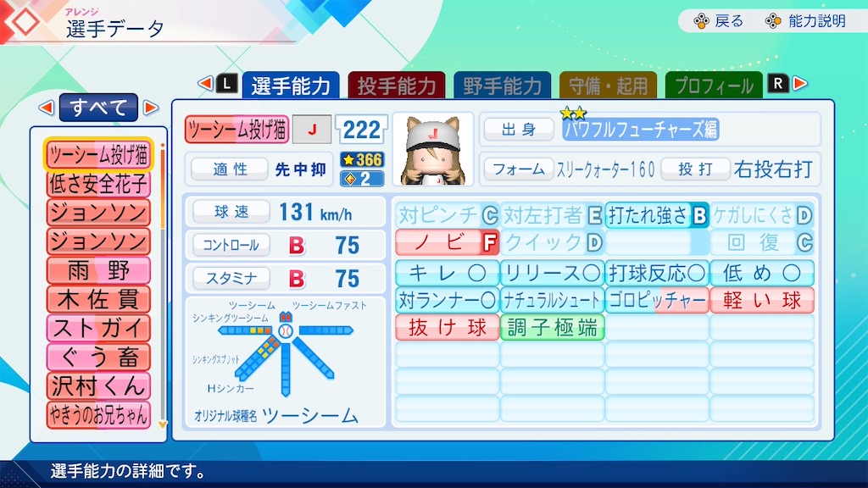This screenshot has height=488, width=868.
Task: Click the 出身 label
Action: click(518, 129)
